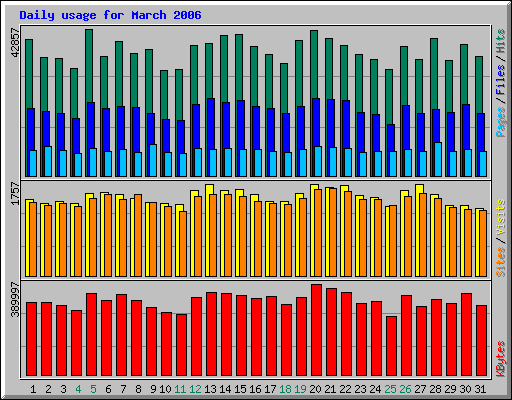Viewport: 512px width, 400px height.
Task: Click the red KBytes bar for day 25
Action: 391,346
